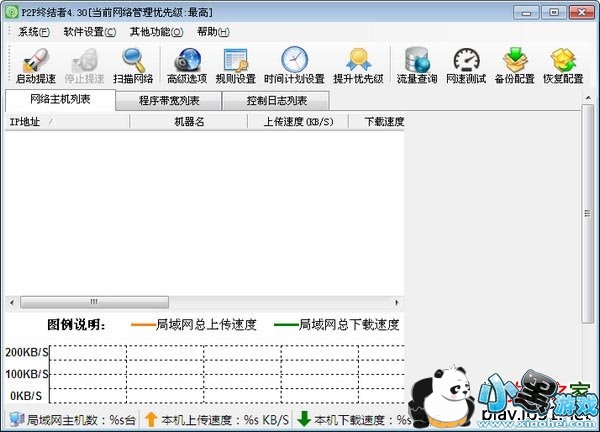Image resolution: width=600 pixels, height=432 pixels.
Task: Click the 局域网主机数 status icon
Action: pyautogui.click(x=16, y=420)
